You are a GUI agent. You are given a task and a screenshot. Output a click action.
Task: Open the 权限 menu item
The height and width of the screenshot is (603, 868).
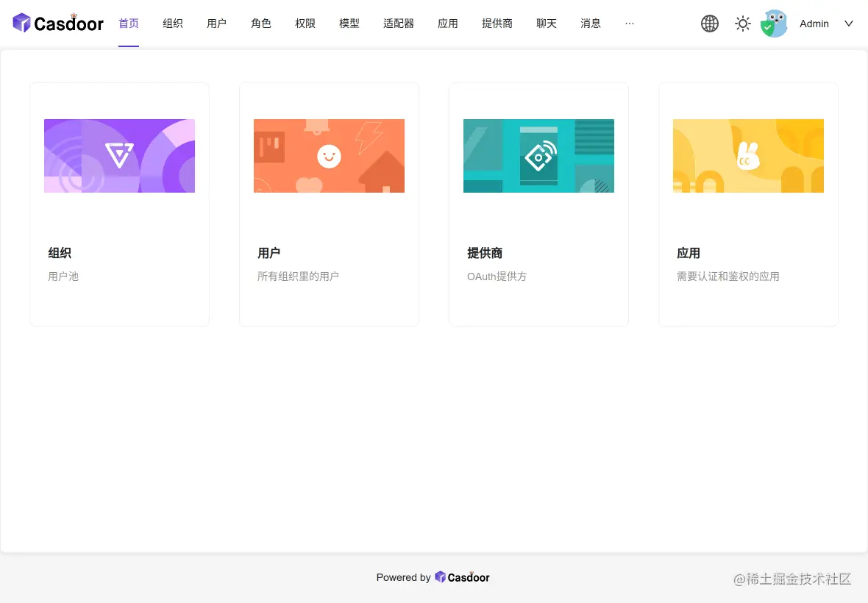pyautogui.click(x=305, y=24)
